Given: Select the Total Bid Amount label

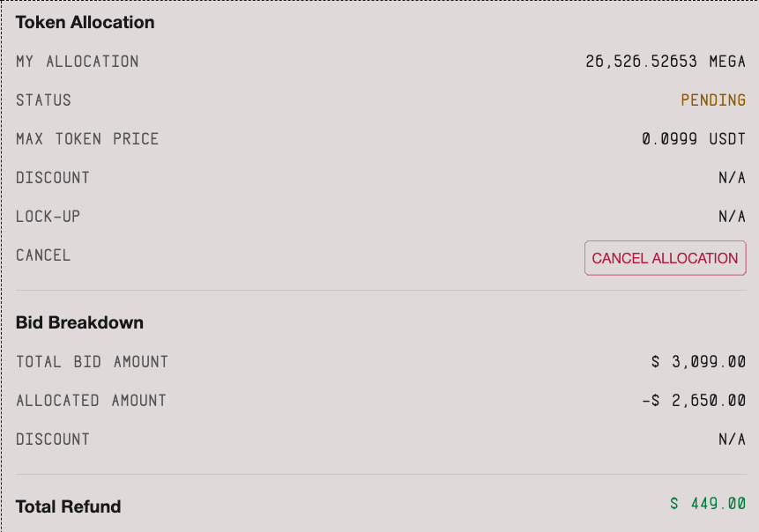Looking at the screenshot, I should 92,362.
